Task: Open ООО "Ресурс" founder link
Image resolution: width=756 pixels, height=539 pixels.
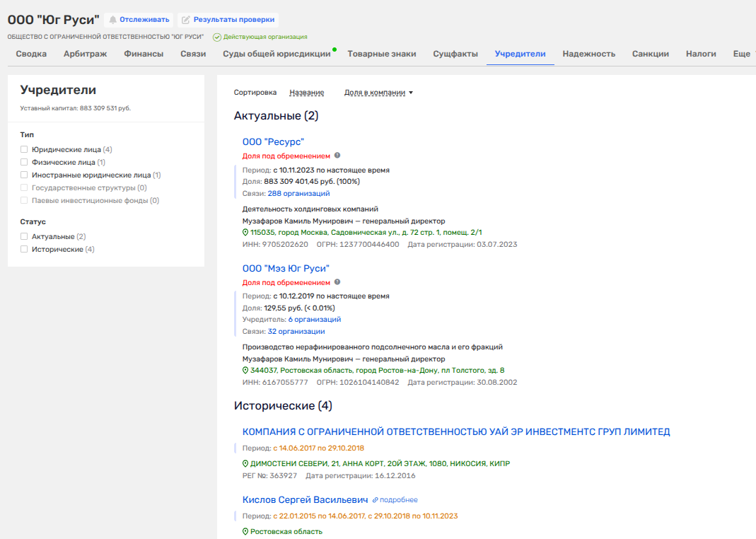Action: tap(274, 141)
